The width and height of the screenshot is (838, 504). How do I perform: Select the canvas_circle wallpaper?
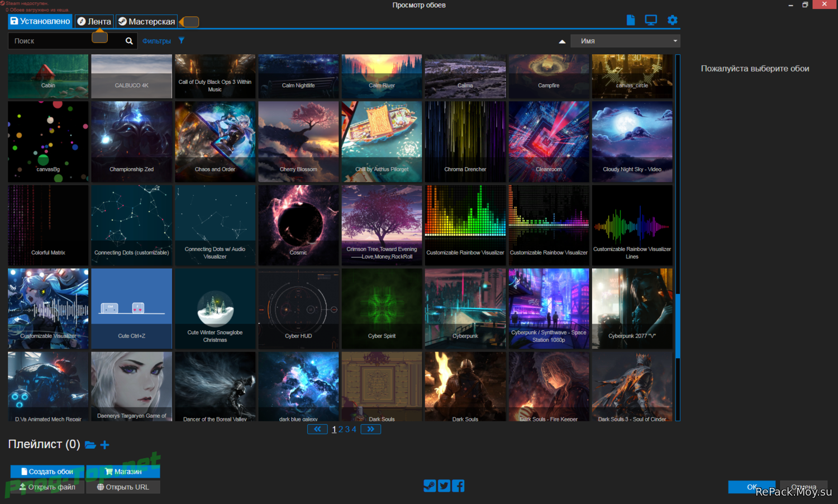(632, 76)
